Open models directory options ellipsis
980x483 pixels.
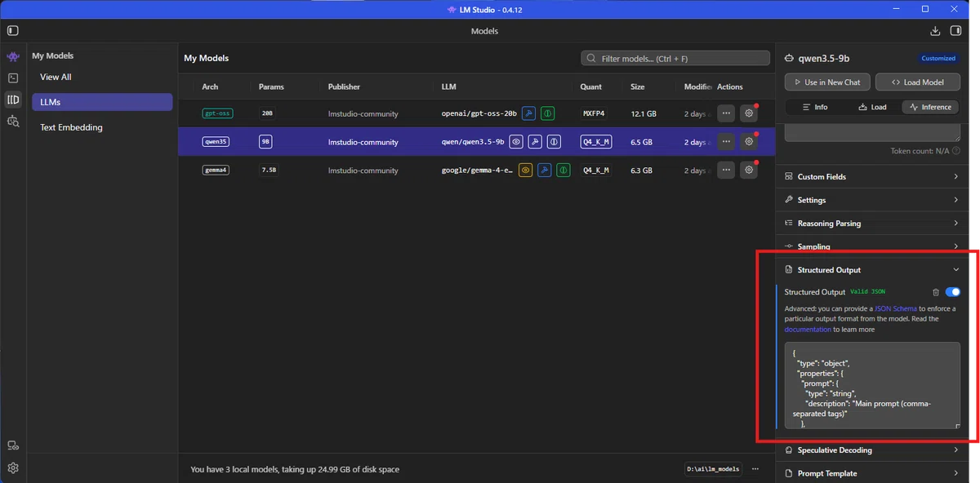755,469
